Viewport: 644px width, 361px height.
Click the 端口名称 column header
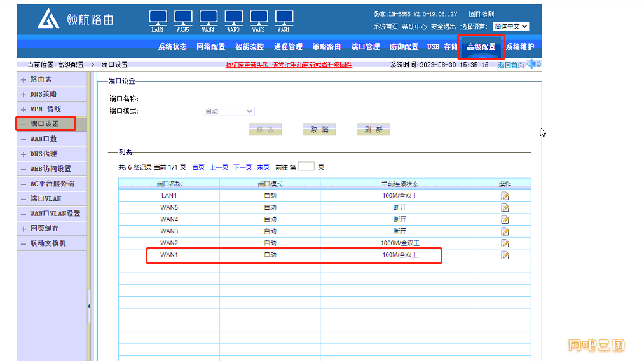pos(169,184)
